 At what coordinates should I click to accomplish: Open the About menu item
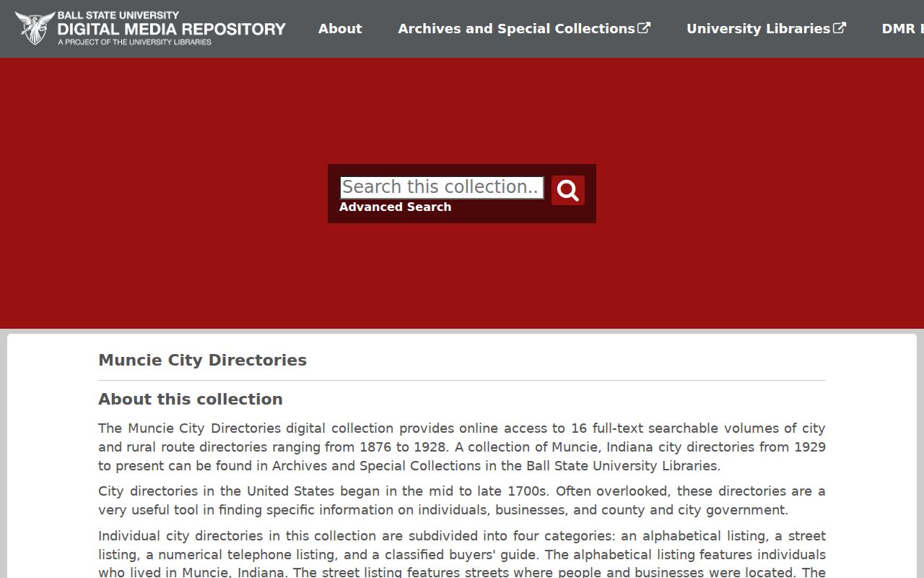[x=340, y=29]
